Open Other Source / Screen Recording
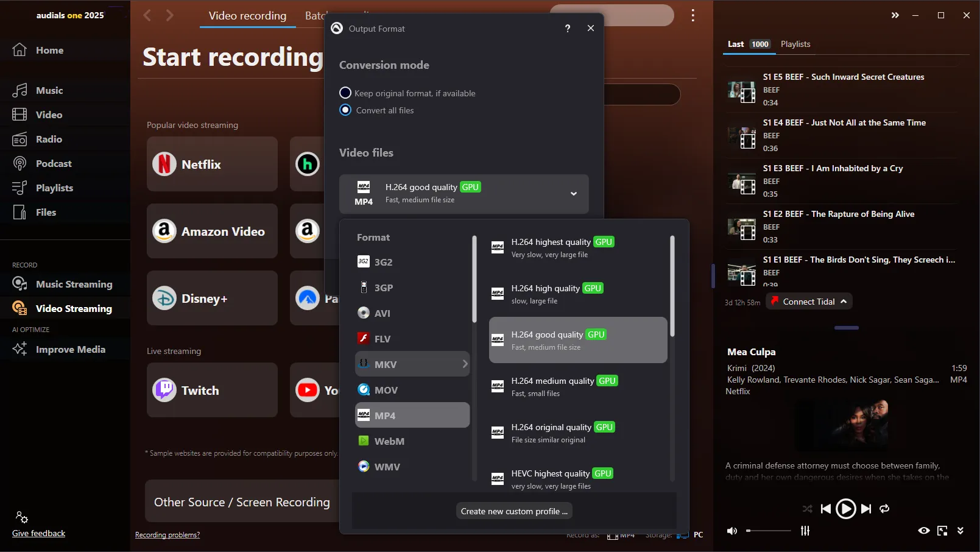 point(242,501)
